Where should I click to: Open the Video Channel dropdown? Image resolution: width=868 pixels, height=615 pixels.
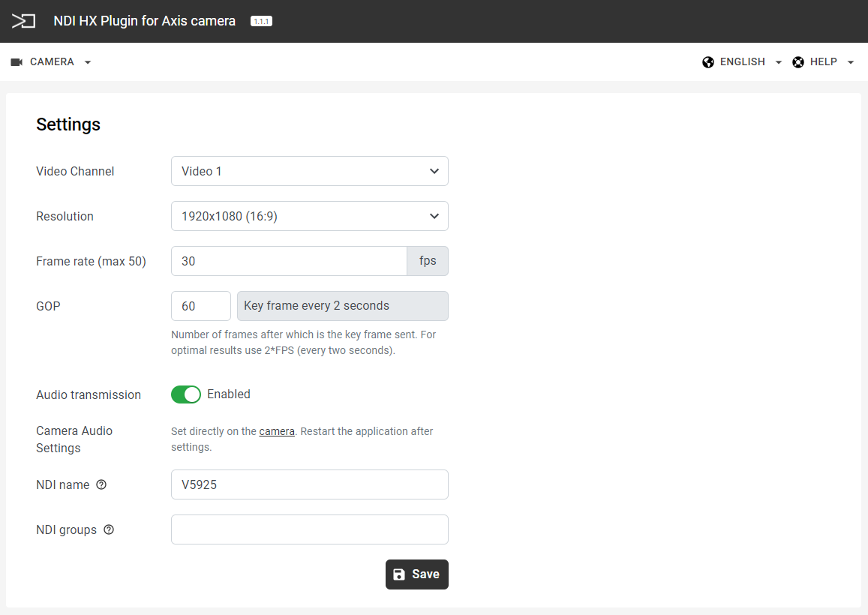[309, 171]
